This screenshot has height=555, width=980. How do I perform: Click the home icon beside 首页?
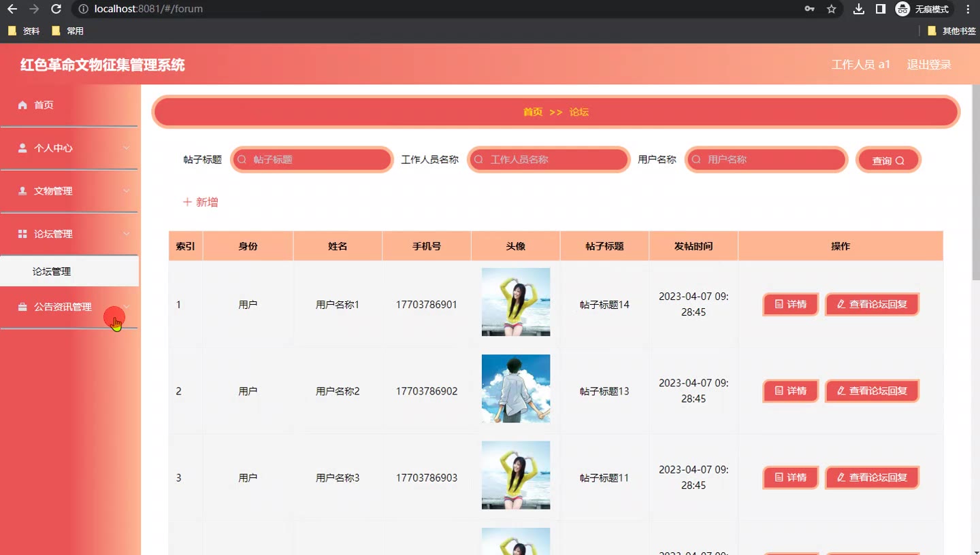(x=22, y=105)
